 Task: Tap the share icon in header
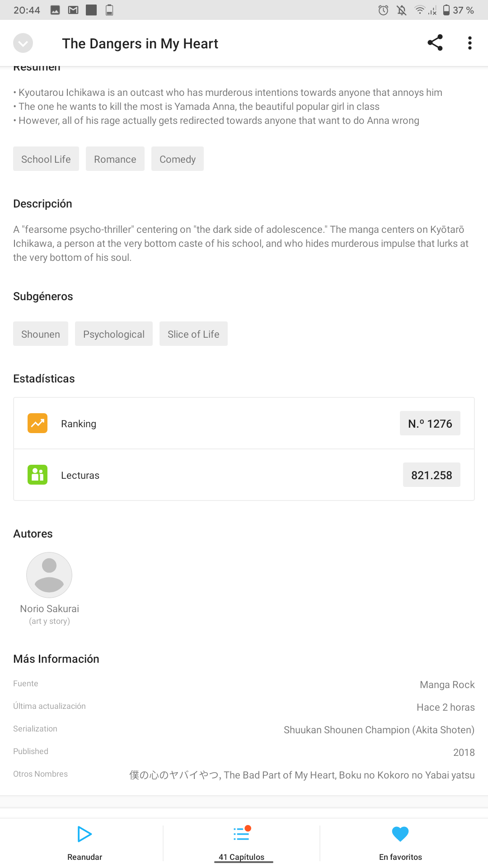[435, 43]
